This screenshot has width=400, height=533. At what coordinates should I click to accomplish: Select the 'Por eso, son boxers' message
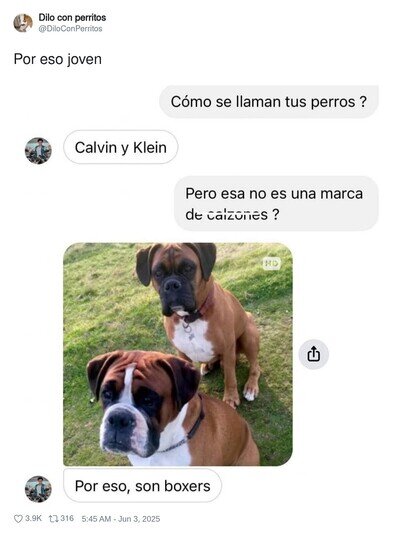click(x=142, y=485)
